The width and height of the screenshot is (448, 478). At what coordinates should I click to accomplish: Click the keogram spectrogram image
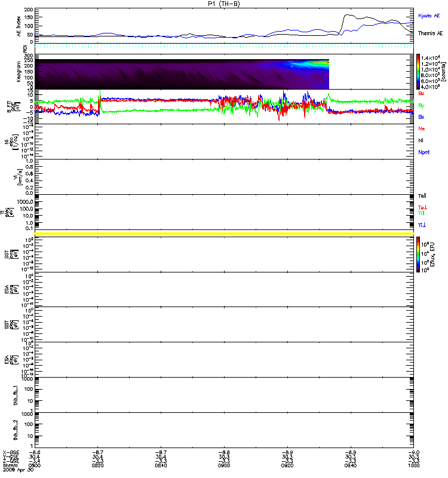click(x=182, y=74)
